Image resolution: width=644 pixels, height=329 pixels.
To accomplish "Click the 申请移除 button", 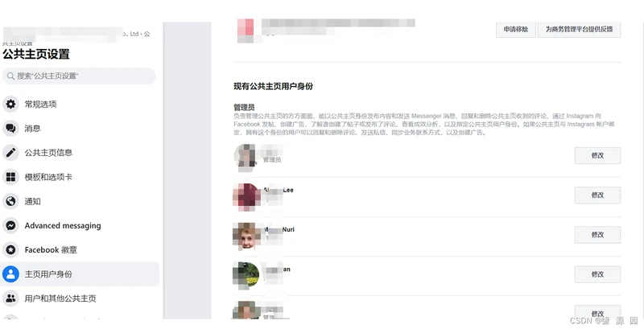I will click(516, 29).
